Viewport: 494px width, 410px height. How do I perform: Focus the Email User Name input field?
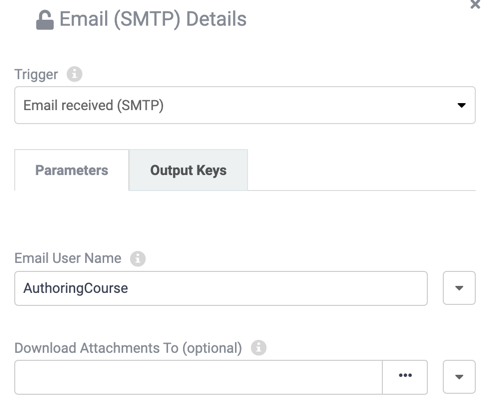[221, 288]
